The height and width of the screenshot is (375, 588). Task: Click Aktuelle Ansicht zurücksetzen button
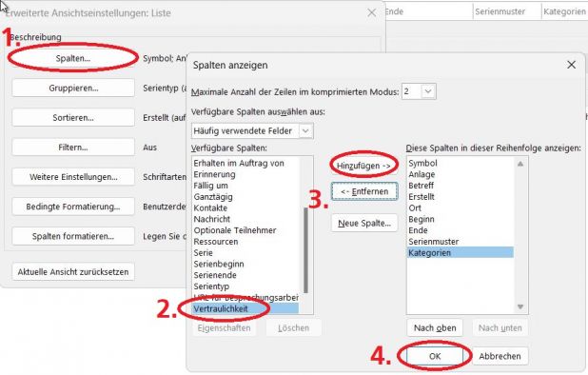(73, 272)
